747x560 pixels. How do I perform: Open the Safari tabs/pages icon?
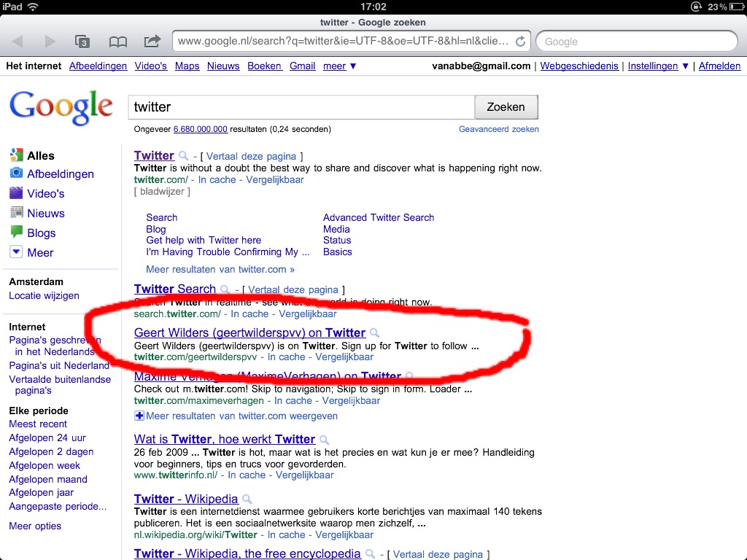(83, 42)
